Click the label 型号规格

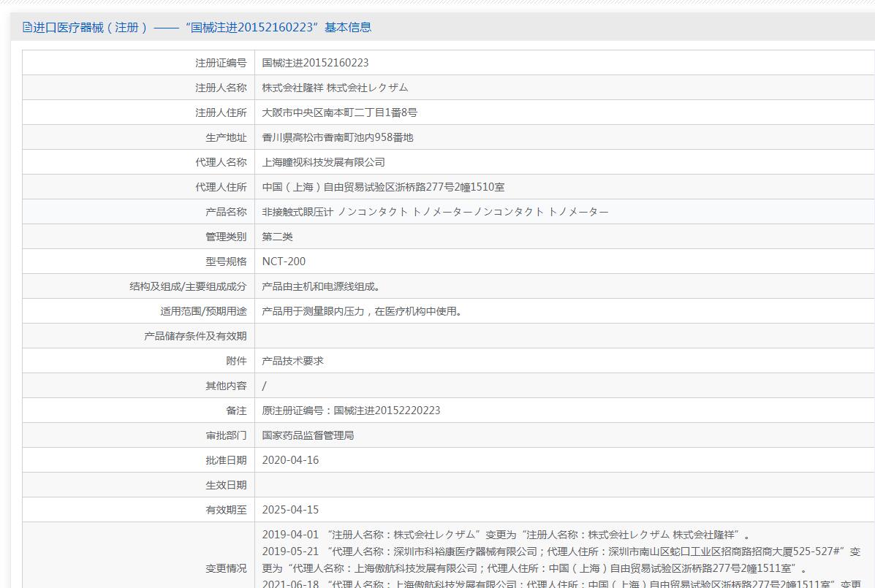[226, 261]
